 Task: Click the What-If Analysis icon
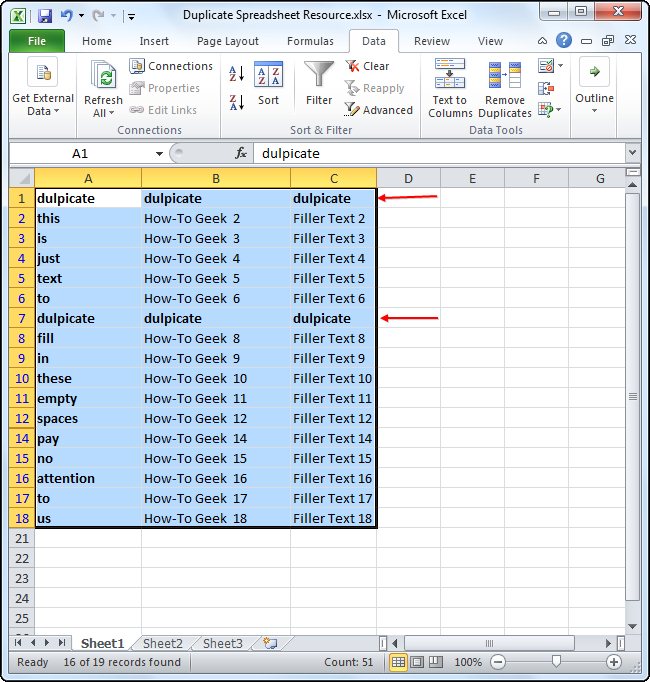coord(546,110)
